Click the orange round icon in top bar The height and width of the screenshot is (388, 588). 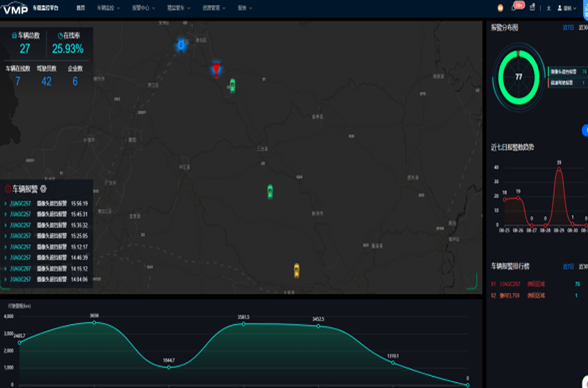(500, 8)
